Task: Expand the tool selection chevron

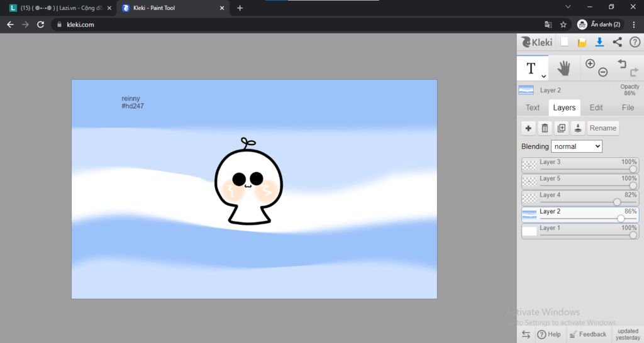Action: [544, 76]
